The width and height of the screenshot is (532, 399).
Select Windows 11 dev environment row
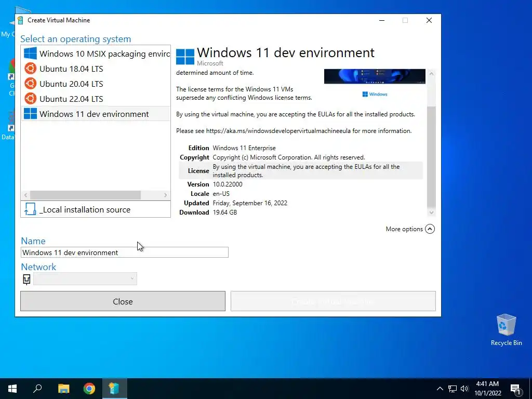[x=96, y=114]
